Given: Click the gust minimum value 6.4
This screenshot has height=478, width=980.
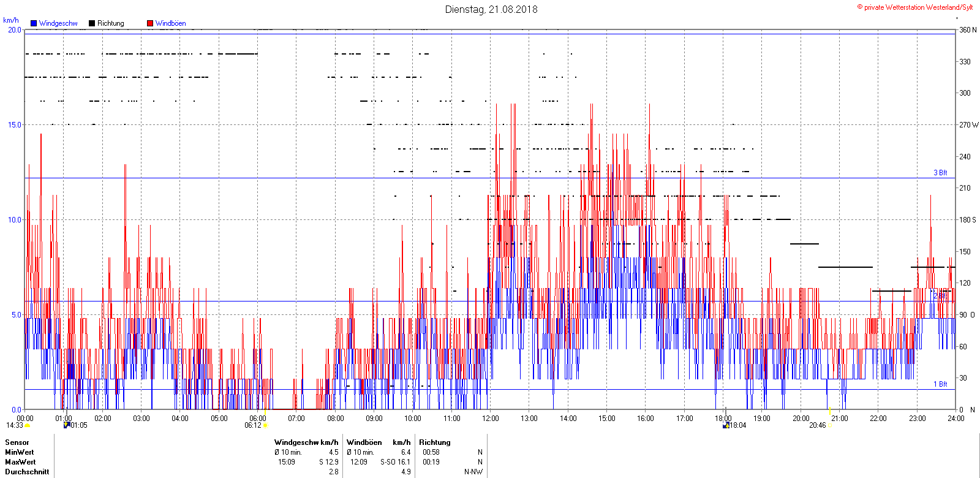Looking at the screenshot, I should 406,452.
